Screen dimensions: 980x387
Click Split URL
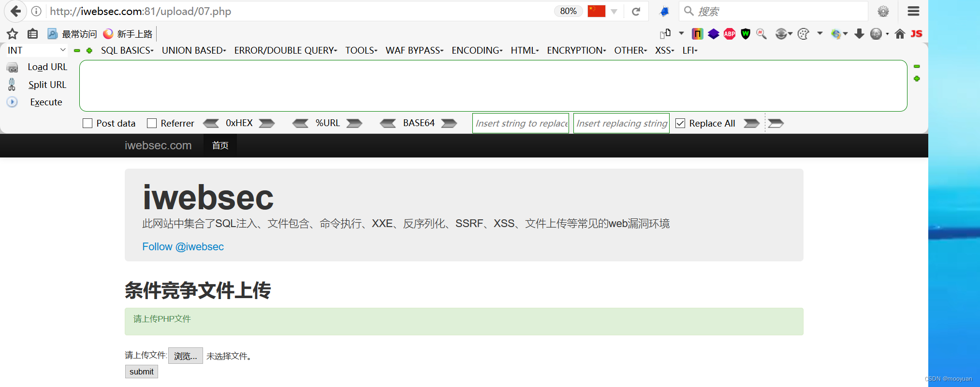(x=47, y=85)
